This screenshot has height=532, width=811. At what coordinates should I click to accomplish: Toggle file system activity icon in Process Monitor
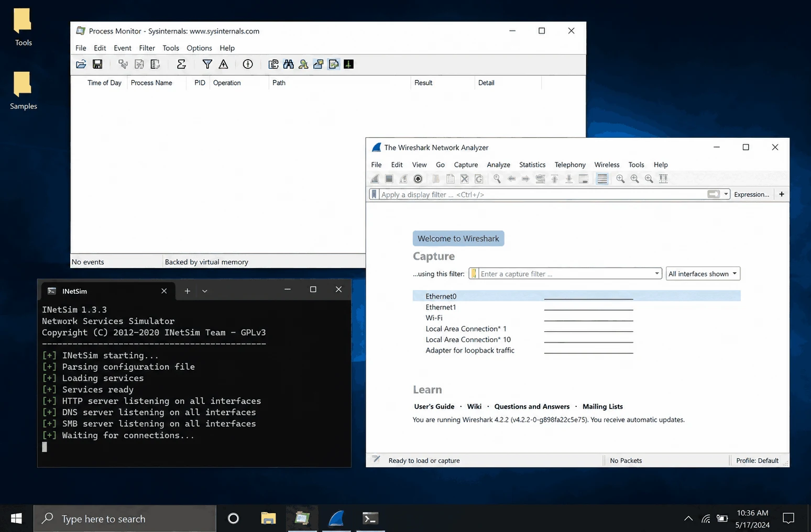pyautogui.click(x=318, y=64)
